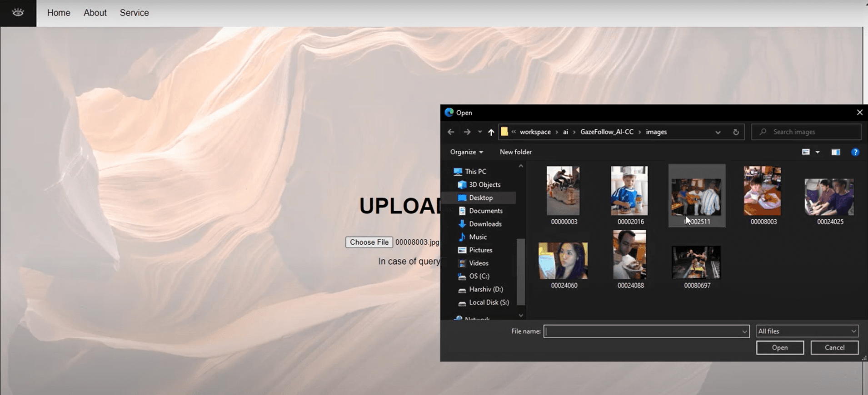The image size is (868, 395).
Task: Toggle the preview pane icon
Action: point(835,152)
